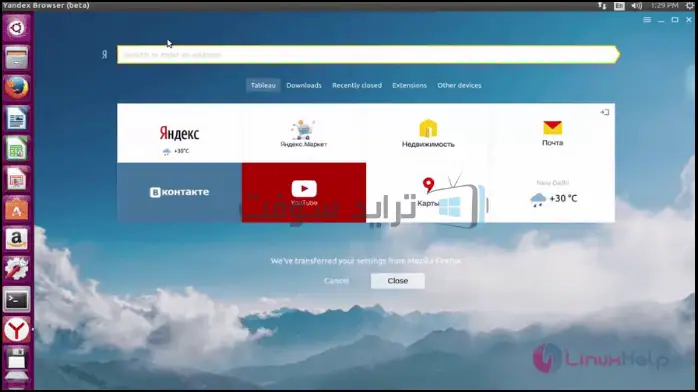Focus the search or address field

[x=368, y=55]
